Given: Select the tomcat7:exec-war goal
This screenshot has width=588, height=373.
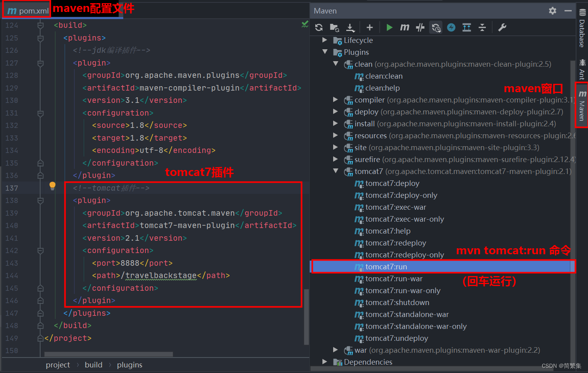Looking at the screenshot, I should point(396,207).
